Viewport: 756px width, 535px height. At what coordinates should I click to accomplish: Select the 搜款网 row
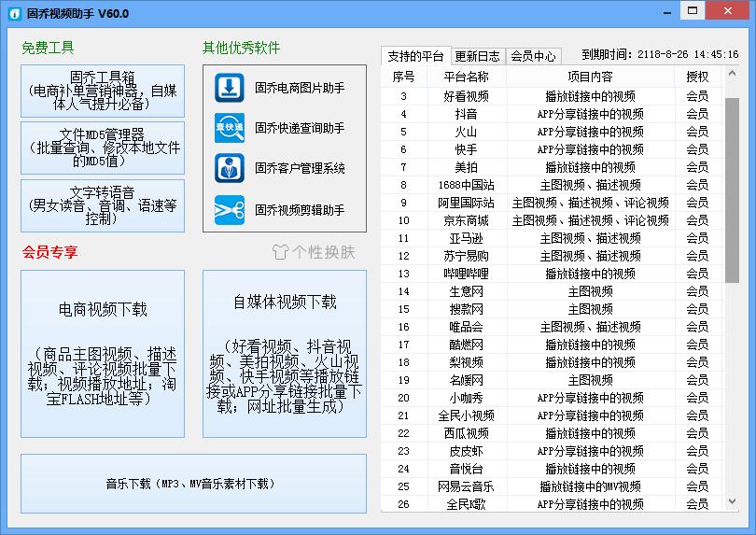click(x=552, y=309)
